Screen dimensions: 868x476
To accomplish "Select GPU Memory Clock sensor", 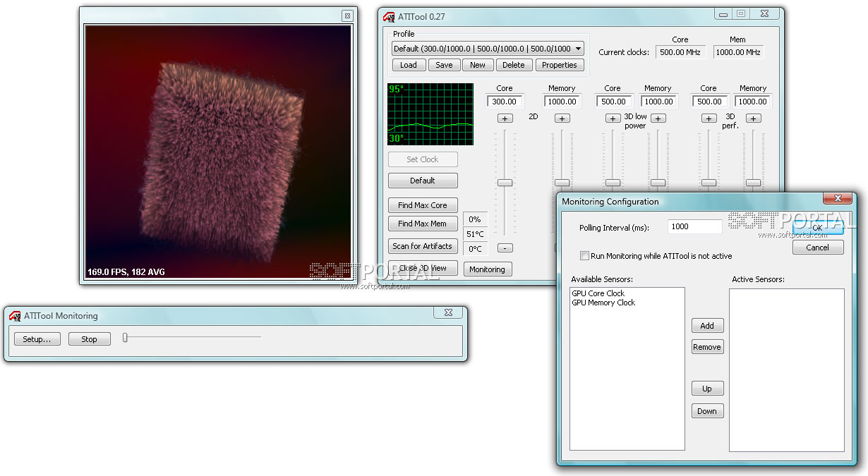I will 603,303.
